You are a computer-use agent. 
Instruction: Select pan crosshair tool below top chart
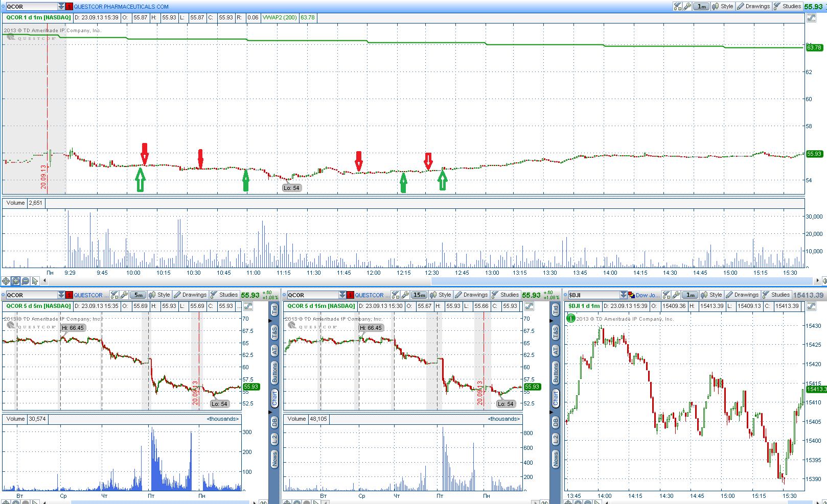tap(6, 281)
